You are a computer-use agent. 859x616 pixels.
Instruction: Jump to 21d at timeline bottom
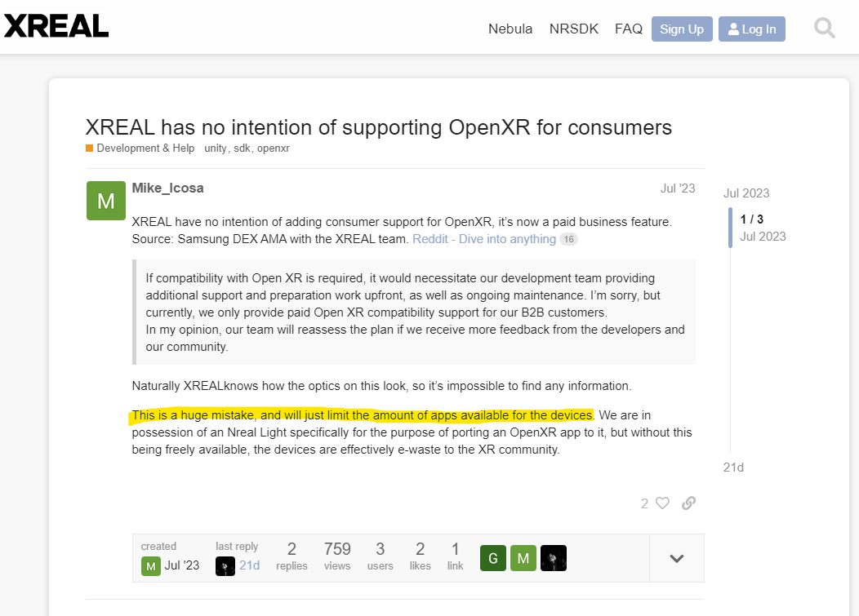click(733, 468)
